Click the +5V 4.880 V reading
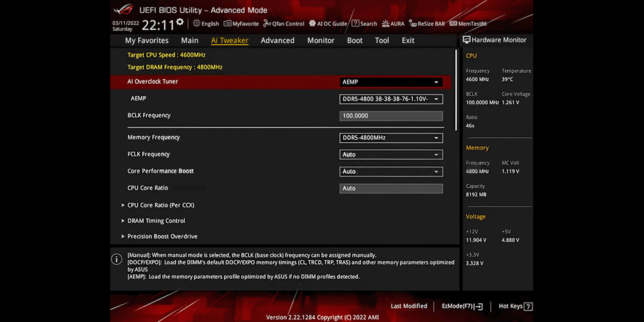 click(511, 240)
